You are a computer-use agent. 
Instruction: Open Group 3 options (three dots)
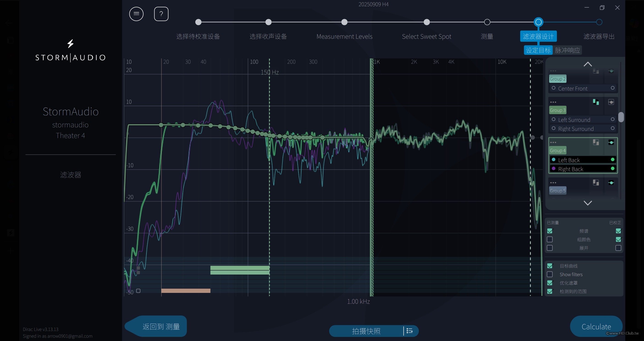coord(553,102)
